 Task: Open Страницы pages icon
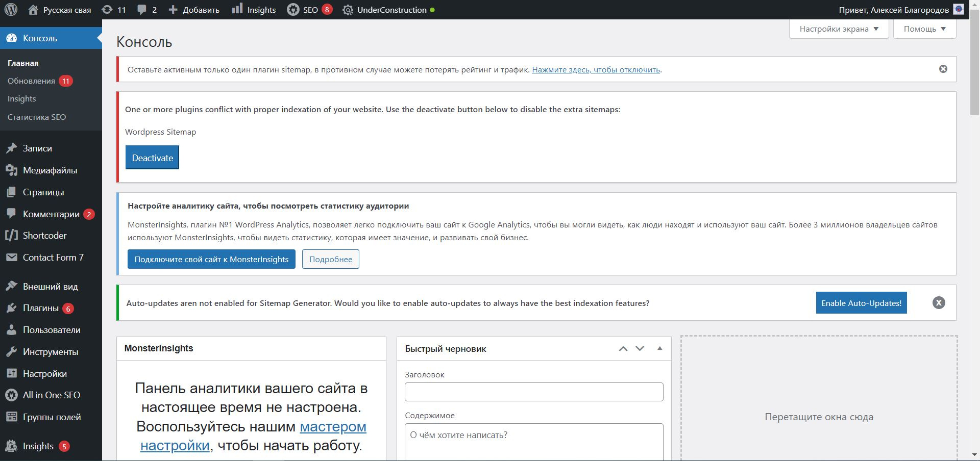(11, 192)
